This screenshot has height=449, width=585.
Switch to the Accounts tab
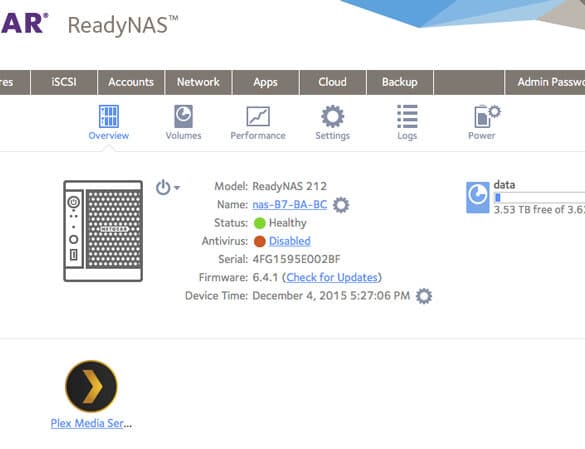tap(131, 82)
